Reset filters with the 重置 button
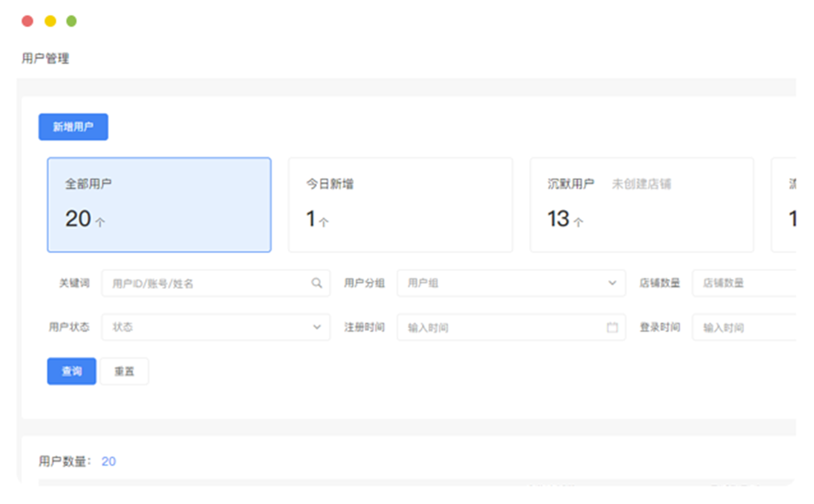 click(124, 371)
